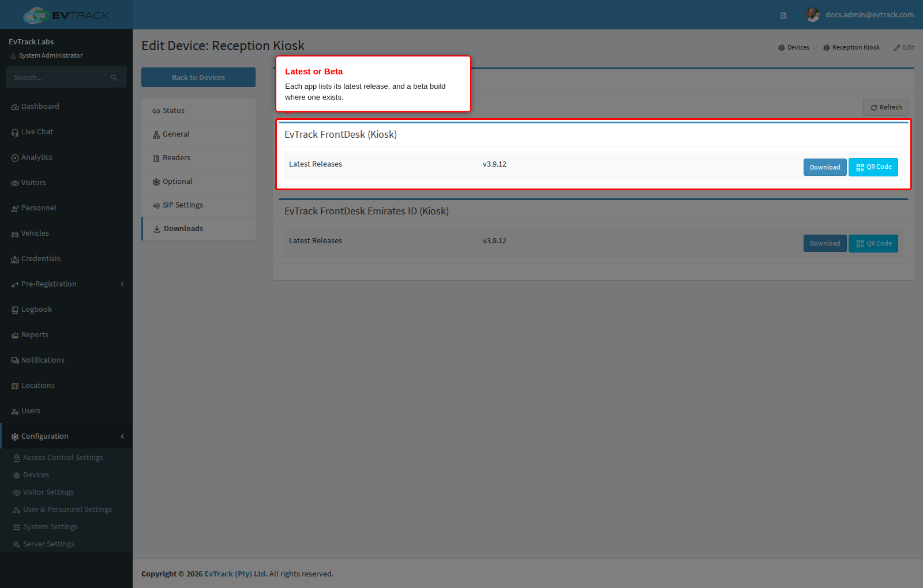Click the Vehicles car icon
Image resolution: width=923 pixels, height=588 pixels.
pyautogui.click(x=15, y=234)
